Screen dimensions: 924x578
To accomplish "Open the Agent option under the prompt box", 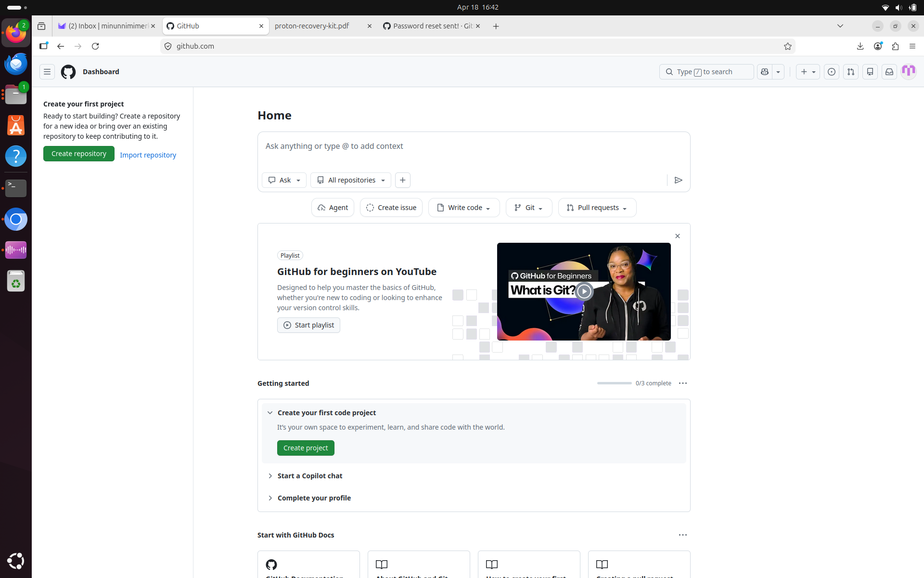I will (x=332, y=207).
